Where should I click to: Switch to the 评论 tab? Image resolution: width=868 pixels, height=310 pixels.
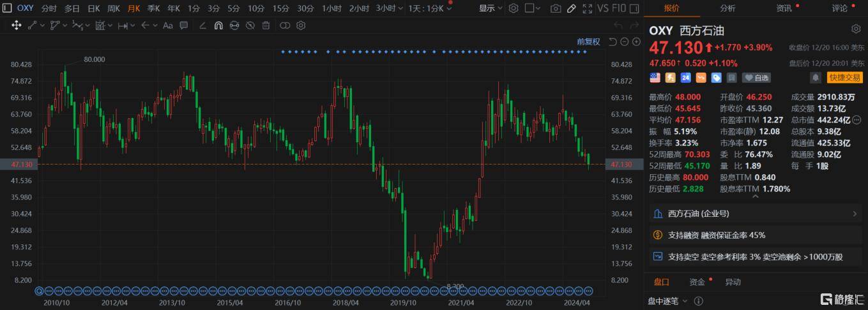click(x=840, y=8)
